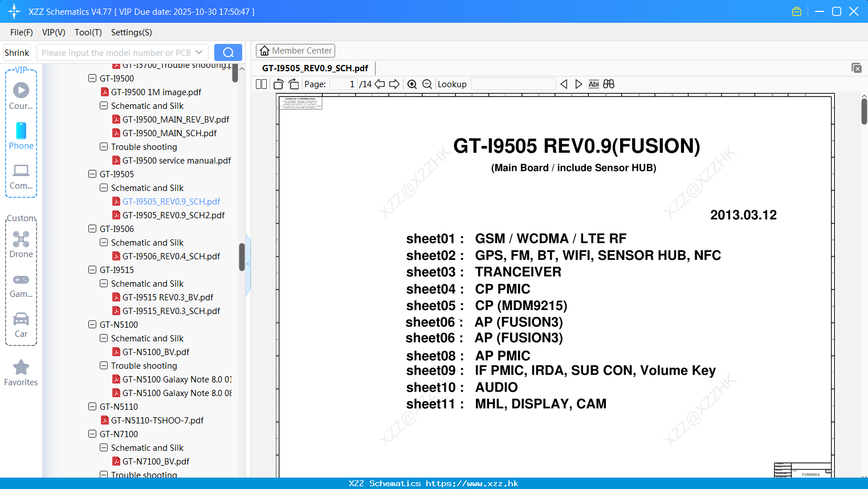
Task: Collapse the GT-N5100 tree node
Action: coord(92,324)
